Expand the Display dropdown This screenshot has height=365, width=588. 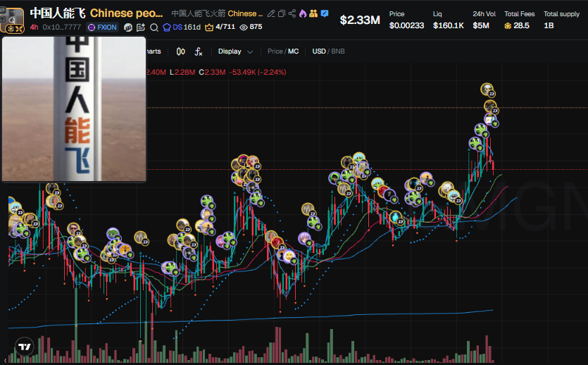[x=235, y=51]
